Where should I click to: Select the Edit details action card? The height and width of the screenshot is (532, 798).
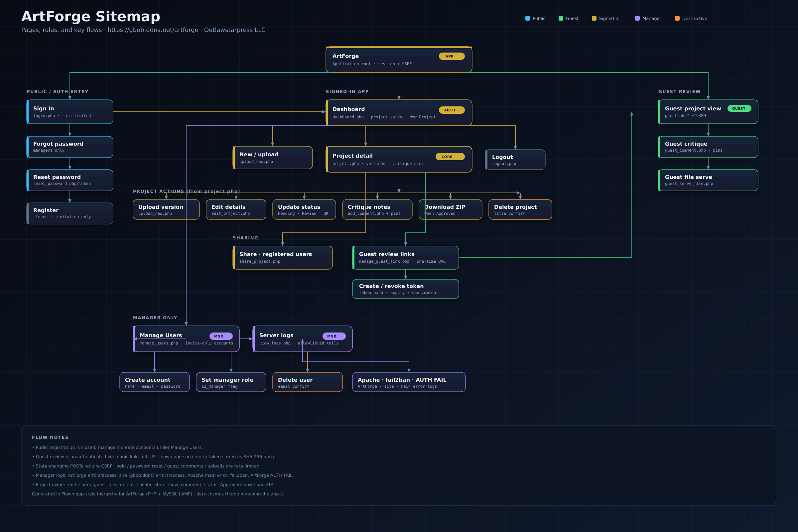tap(236, 209)
